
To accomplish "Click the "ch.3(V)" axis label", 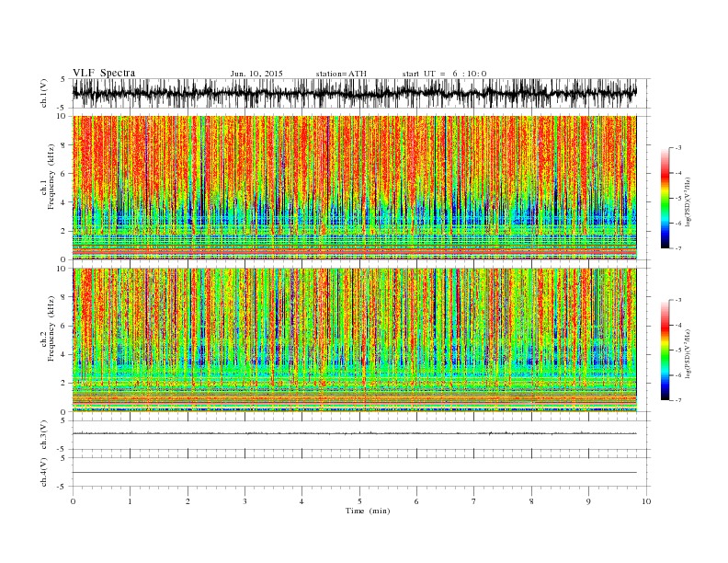I will pyautogui.click(x=44, y=435).
